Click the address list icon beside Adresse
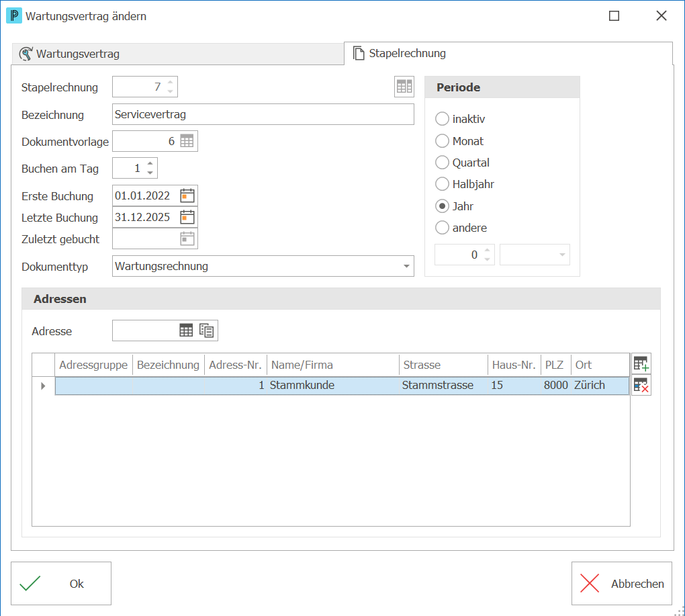This screenshot has height=616, width=685. [206, 331]
